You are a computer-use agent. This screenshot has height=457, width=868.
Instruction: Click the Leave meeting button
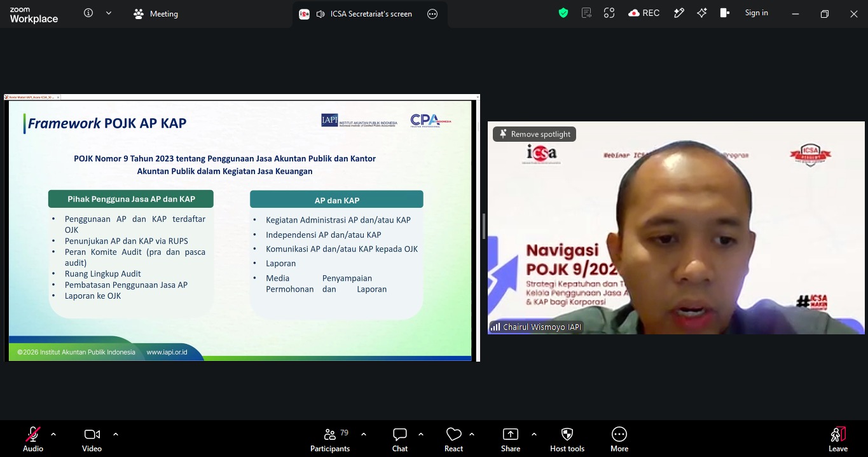click(x=838, y=439)
